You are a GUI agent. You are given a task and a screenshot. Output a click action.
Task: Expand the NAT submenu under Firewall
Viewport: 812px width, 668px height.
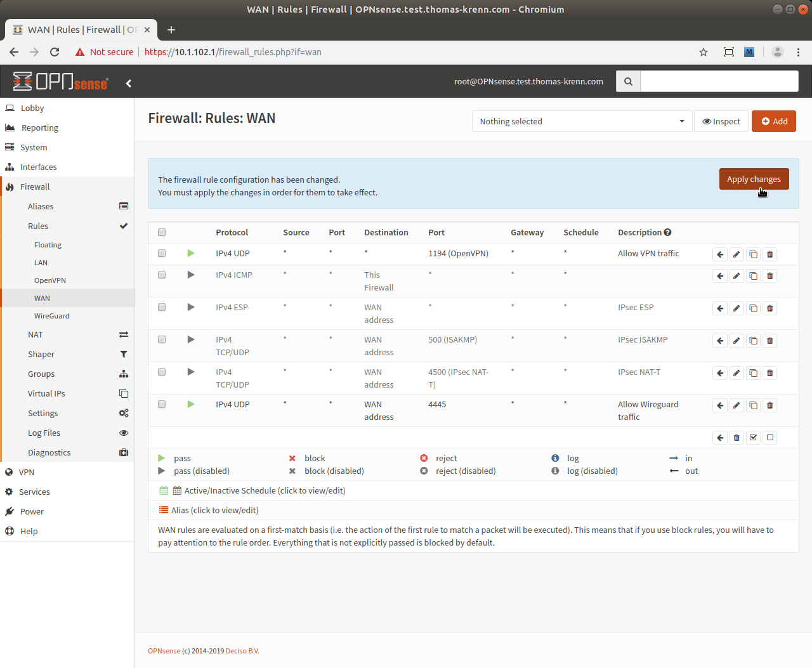36,334
